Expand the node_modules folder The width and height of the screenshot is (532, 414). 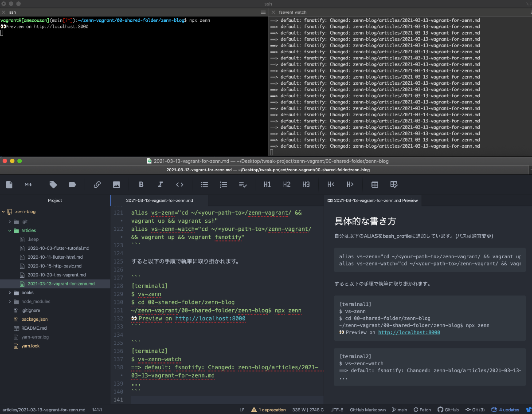pos(10,301)
